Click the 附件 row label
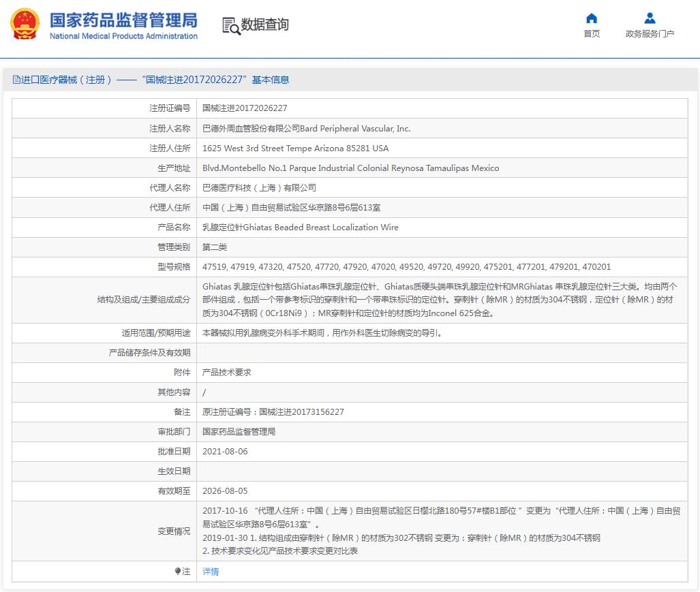700x592 pixels. coord(182,372)
